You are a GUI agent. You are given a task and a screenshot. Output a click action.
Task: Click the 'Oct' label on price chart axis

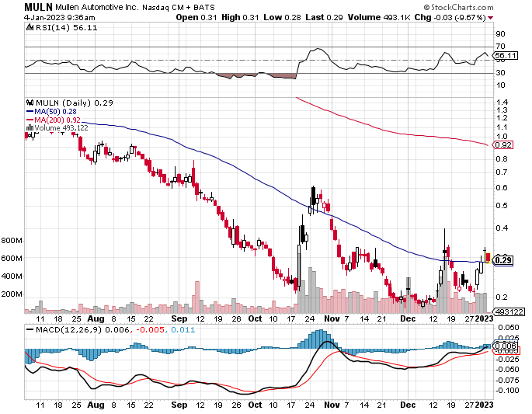pos(255,318)
